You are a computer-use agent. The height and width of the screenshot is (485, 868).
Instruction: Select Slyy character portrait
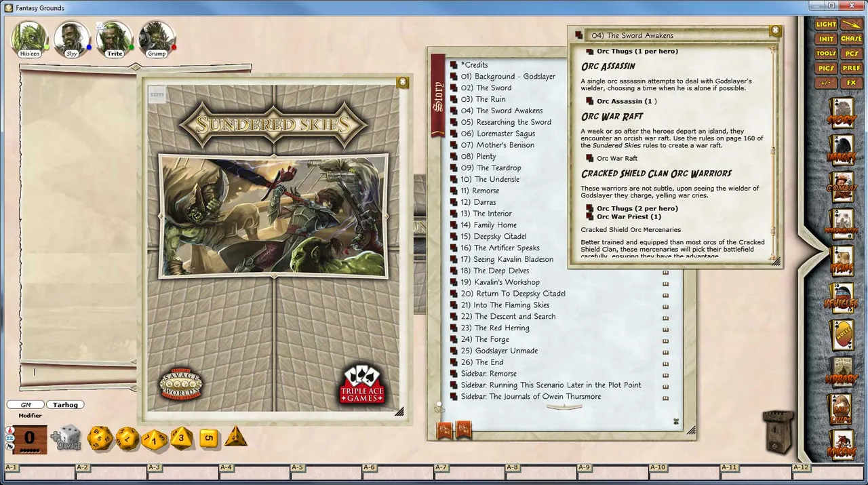pyautogui.click(x=72, y=39)
